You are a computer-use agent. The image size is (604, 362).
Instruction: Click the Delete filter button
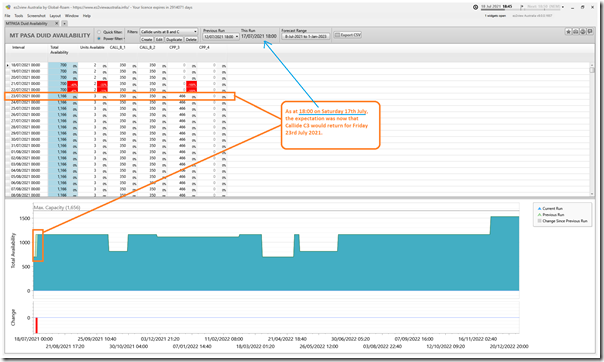coord(191,39)
